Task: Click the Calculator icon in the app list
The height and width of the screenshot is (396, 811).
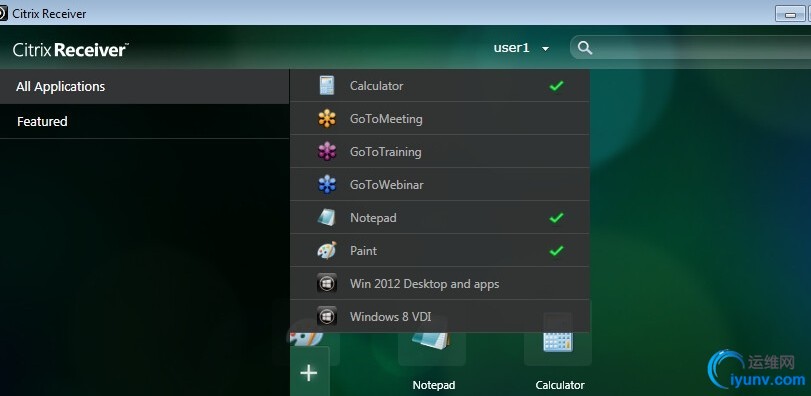Action: coord(326,85)
